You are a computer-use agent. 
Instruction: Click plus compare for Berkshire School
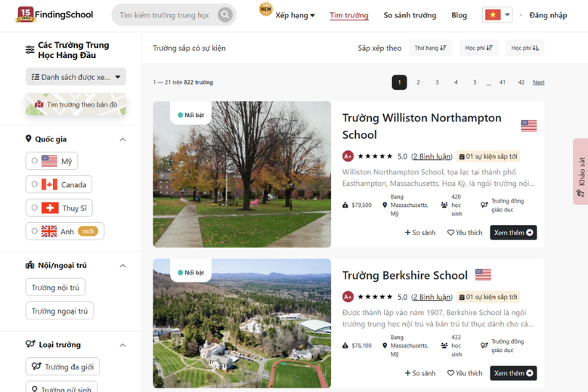tap(420, 373)
